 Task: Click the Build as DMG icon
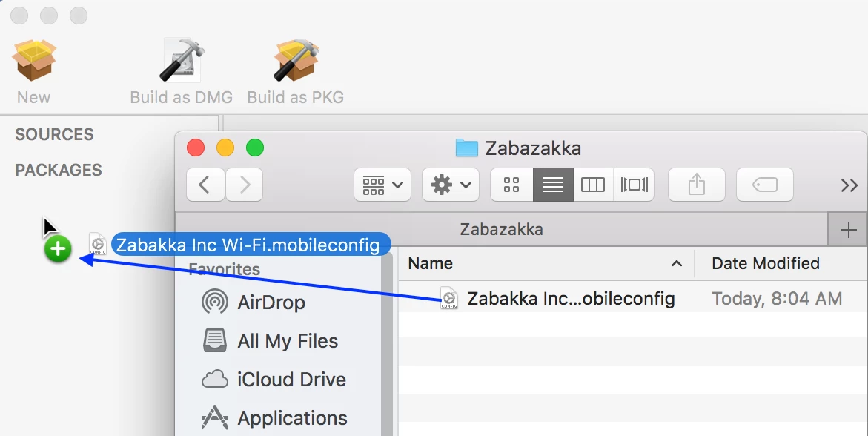tap(182, 60)
